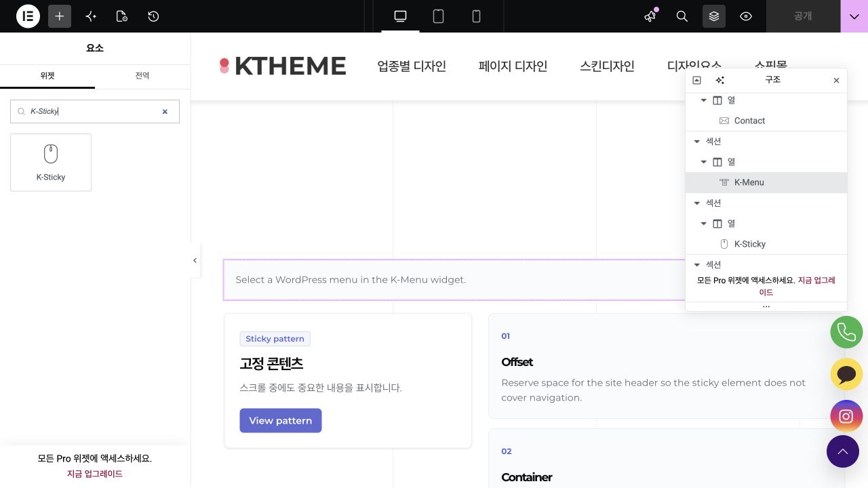Click the green phone floating button
Image resolution: width=868 pixels, height=488 pixels.
[x=846, y=332]
